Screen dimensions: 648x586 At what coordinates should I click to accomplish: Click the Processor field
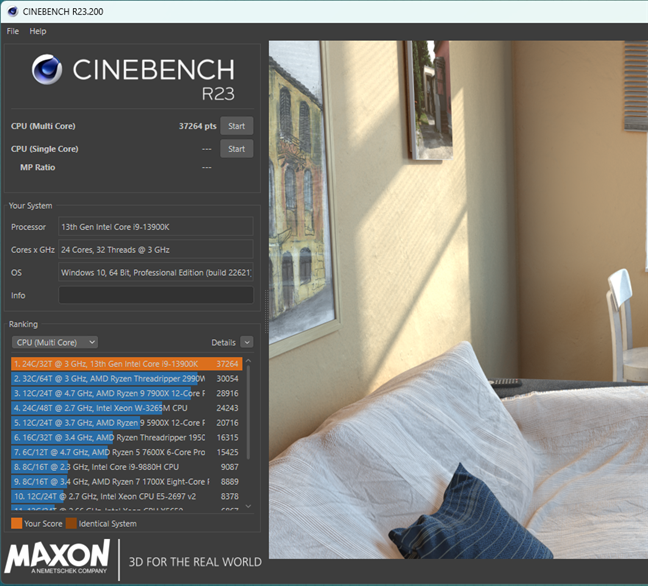156,227
